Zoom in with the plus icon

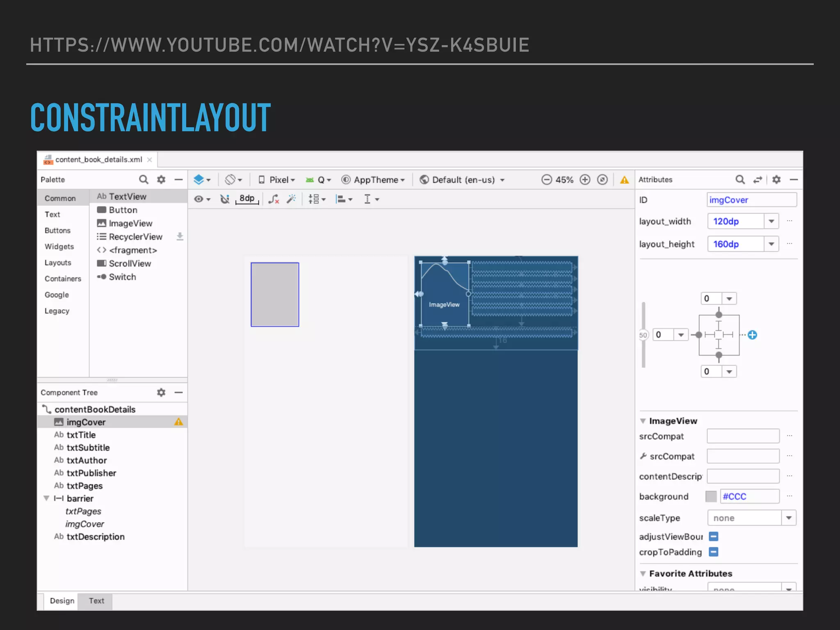(585, 180)
